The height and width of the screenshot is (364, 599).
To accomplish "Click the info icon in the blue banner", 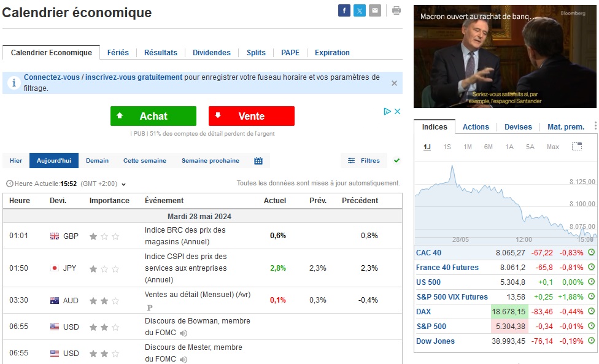I will tap(14, 82).
